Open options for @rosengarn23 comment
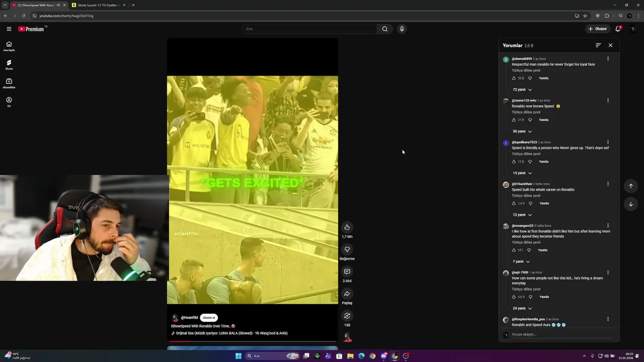This screenshot has height=362, width=644. [x=608, y=226]
